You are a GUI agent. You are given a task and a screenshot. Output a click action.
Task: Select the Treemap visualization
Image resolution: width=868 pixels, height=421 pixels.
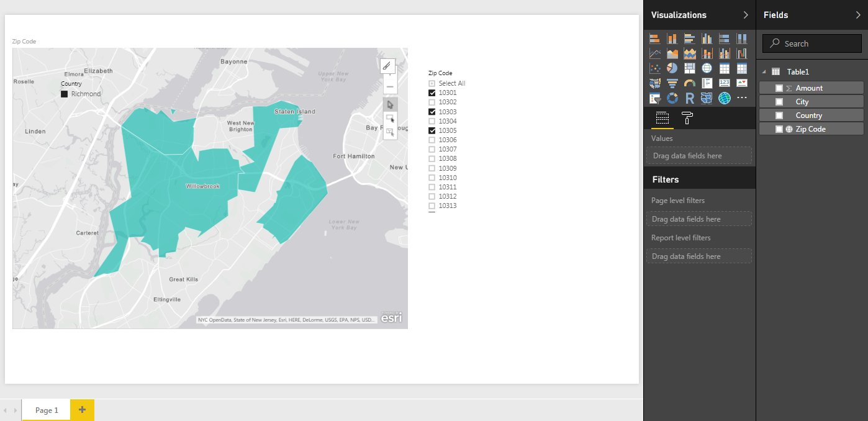[689, 68]
